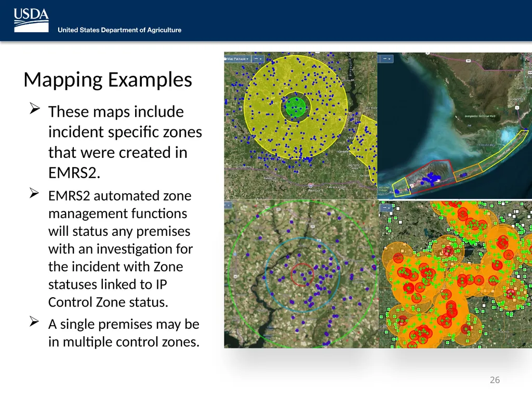This screenshot has width=532, height=399.
Task: Click the USDA logo
Action: click(31, 20)
